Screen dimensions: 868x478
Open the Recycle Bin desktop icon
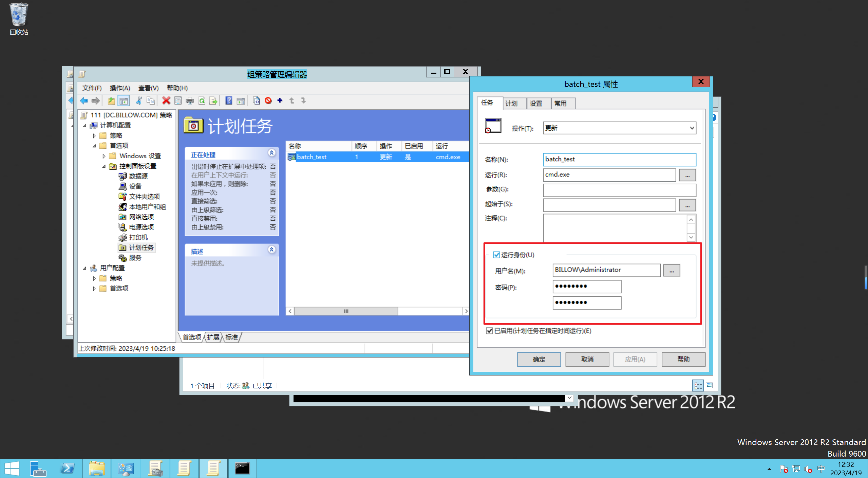[x=19, y=19]
